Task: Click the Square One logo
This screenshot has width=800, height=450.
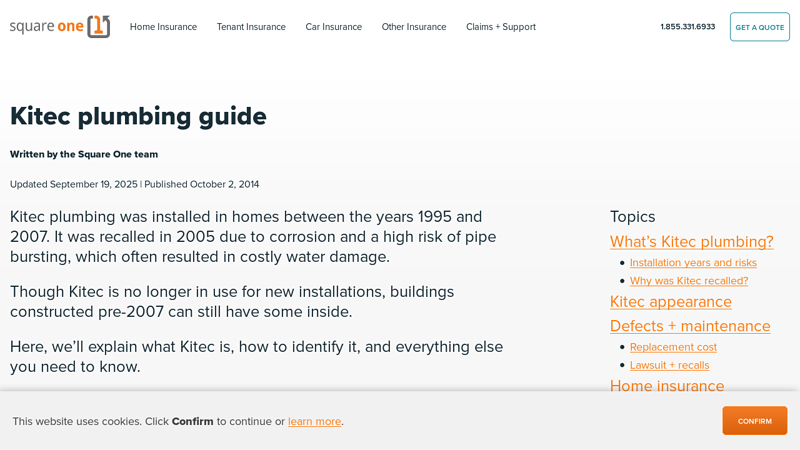Action: click(60, 27)
